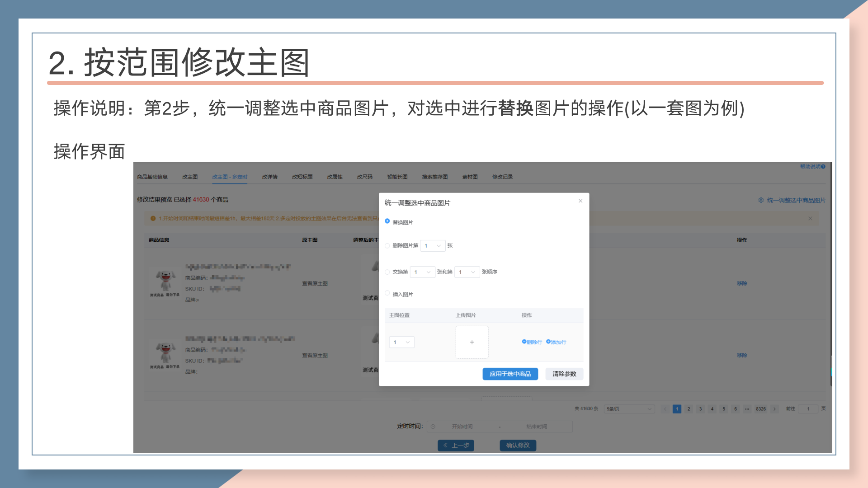The image size is (868, 488).
Task: Go to next page with arrow
Action: [x=774, y=409]
